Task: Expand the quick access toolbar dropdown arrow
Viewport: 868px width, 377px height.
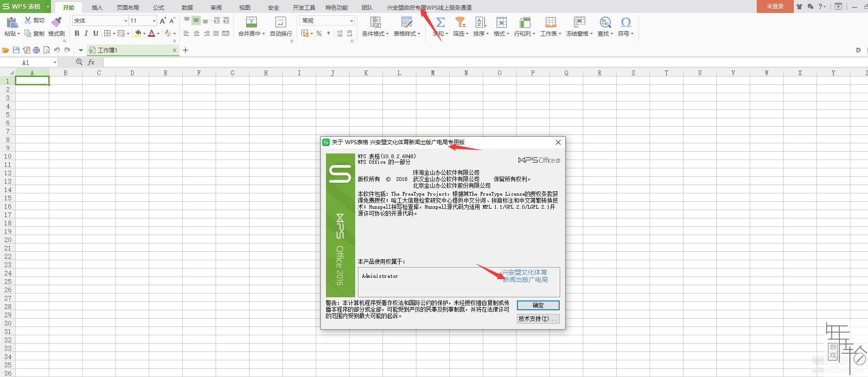Action: 81,50
